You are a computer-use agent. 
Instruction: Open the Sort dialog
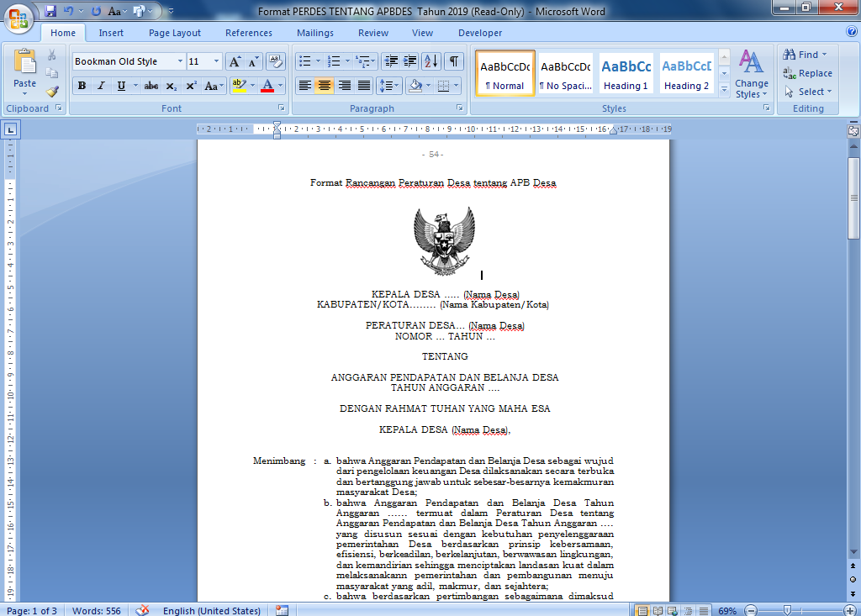[430, 61]
